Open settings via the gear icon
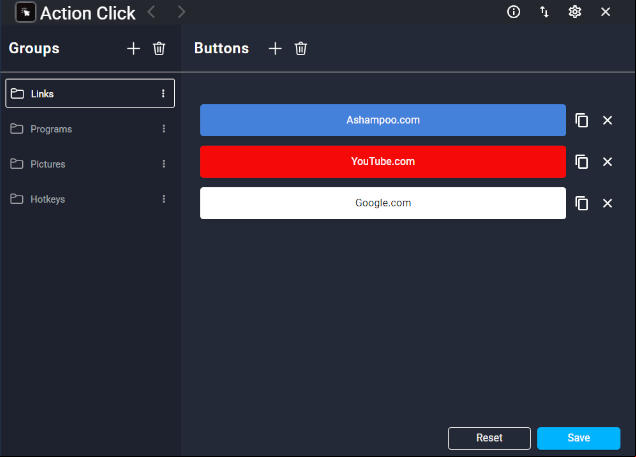The image size is (636, 457). click(x=575, y=12)
